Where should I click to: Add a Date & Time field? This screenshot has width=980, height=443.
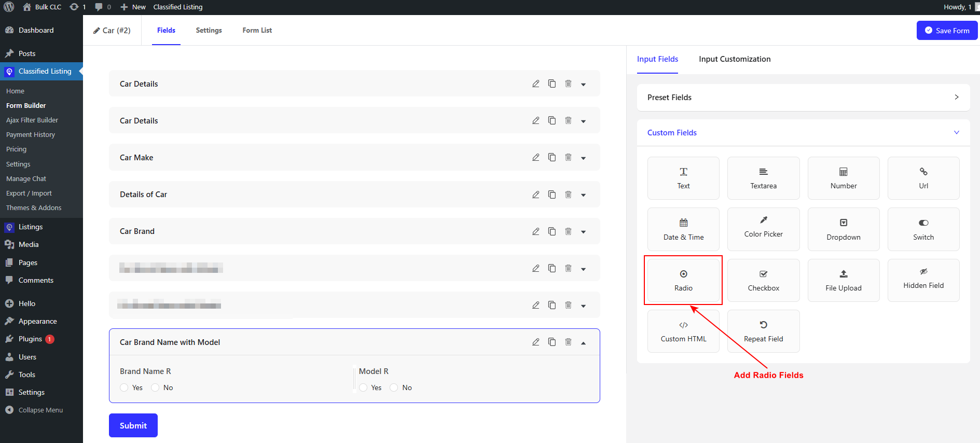click(x=683, y=229)
